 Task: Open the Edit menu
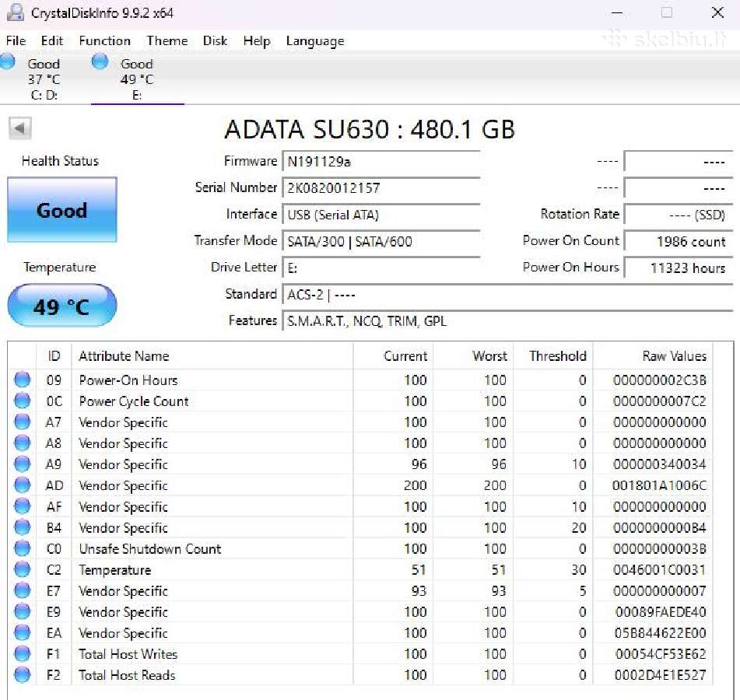point(52,40)
